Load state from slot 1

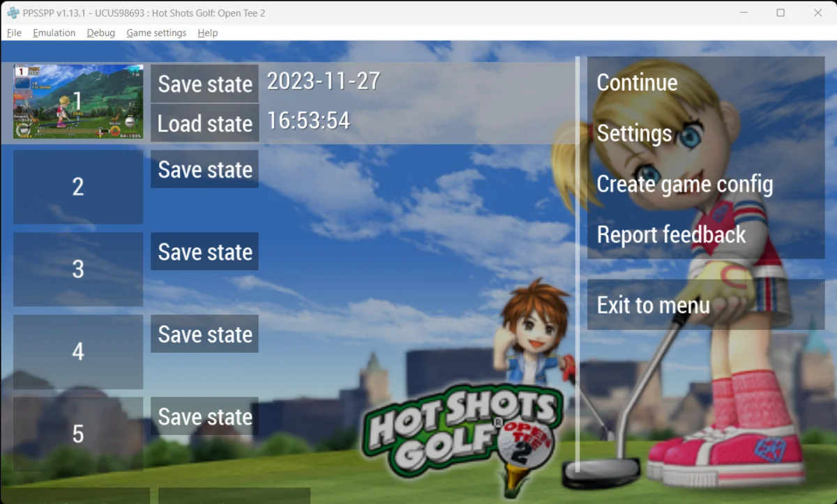coord(204,123)
